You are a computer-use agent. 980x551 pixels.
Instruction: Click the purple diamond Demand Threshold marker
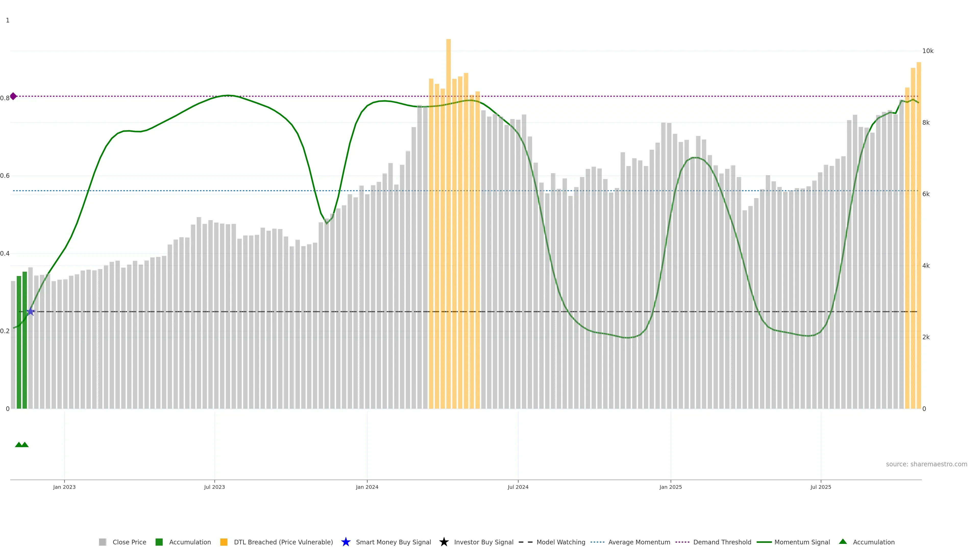(x=13, y=96)
